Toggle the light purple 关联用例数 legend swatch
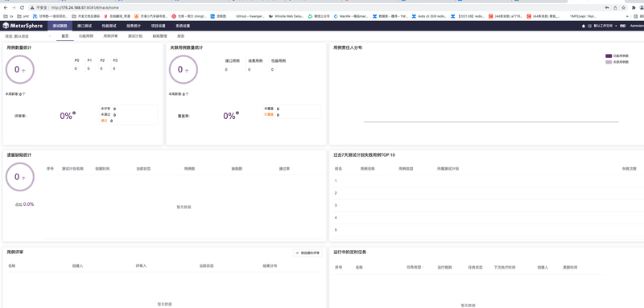This screenshot has width=644, height=308. pyautogui.click(x=609, y=62)
